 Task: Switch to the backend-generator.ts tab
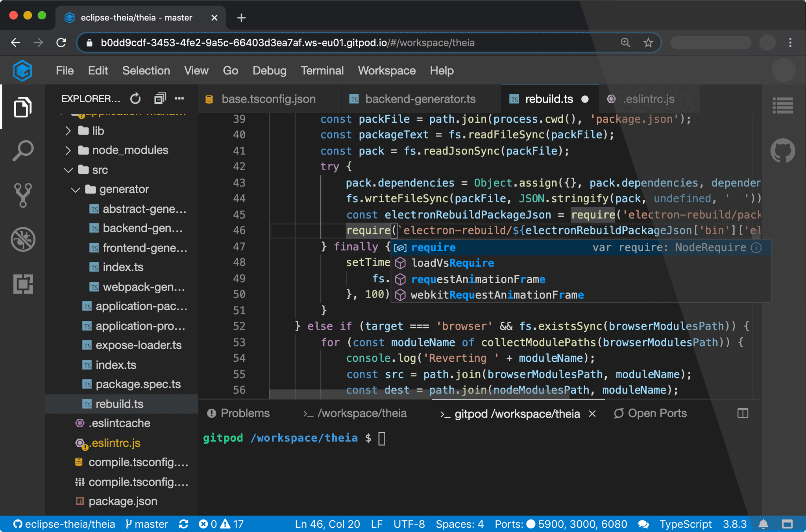click(420, 99)
